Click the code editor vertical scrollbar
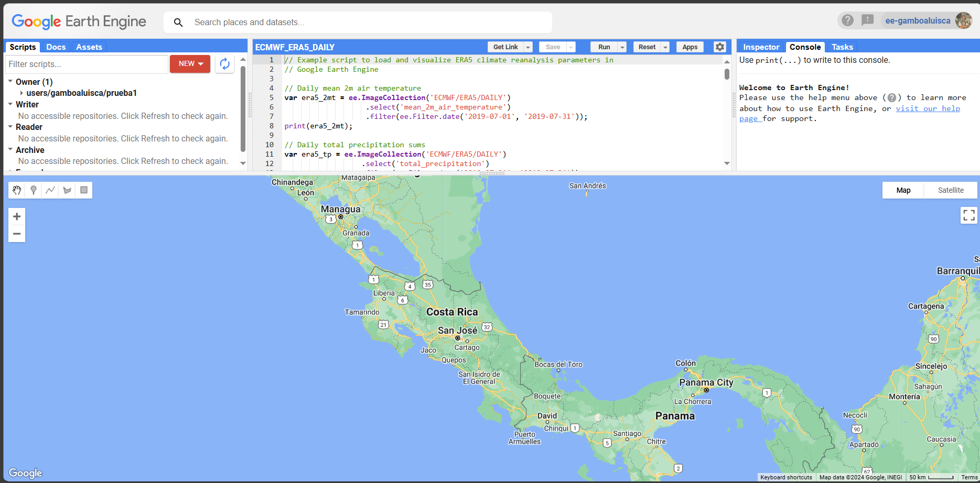The image size is (980, 483). tap(727, 74)
